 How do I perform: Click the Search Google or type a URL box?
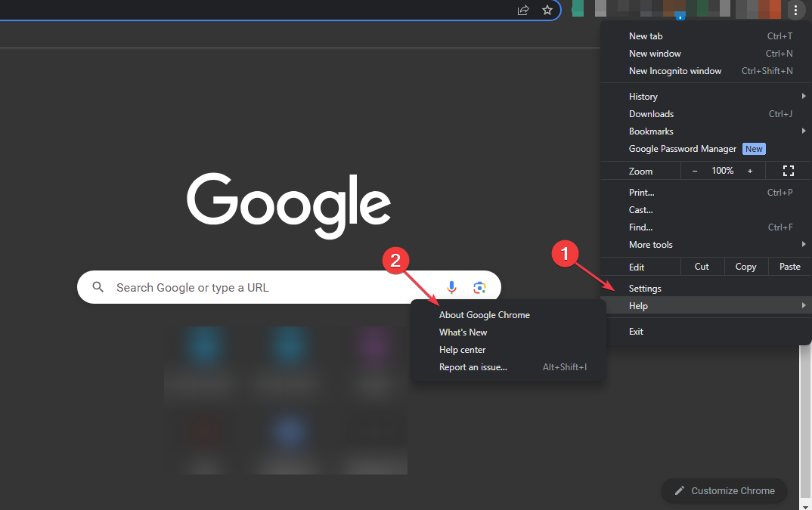coord(289,287)
